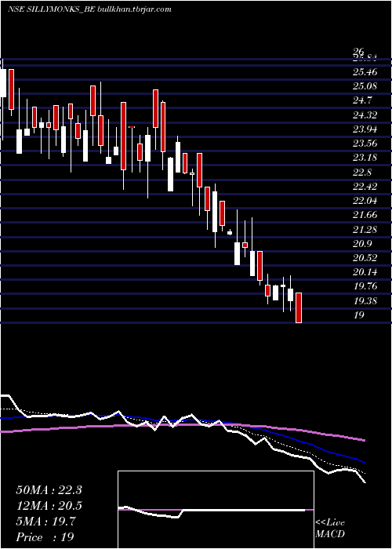This screenshot has width=392, height=549.
Task: Click the 25.46 price axis label
Action: [365, 72]
